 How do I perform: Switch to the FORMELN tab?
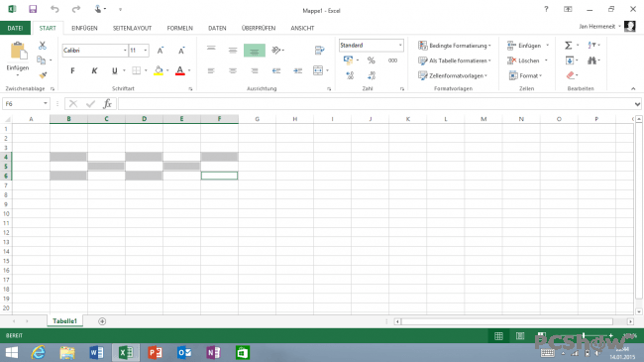pyautogui.click(x=180, y=28)
